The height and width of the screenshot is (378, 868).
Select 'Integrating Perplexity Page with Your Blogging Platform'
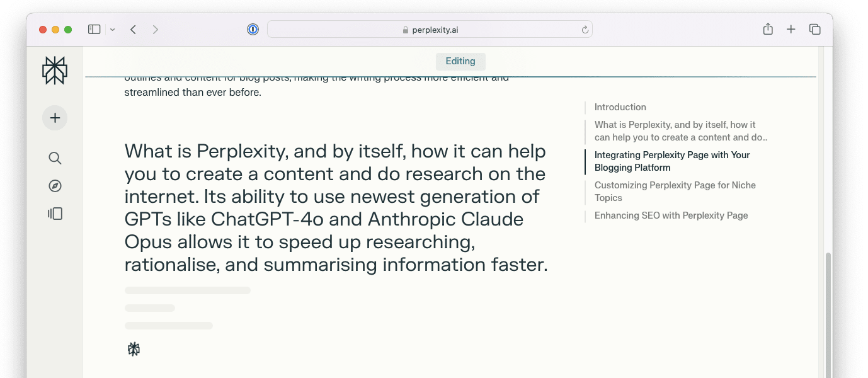pos(672,161)
